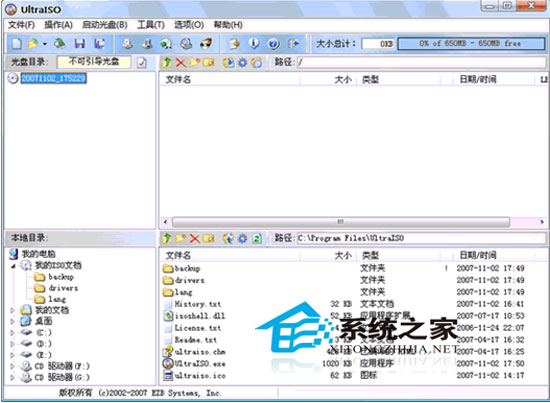Expand the (C:) drive tree node

click(13, 333)
